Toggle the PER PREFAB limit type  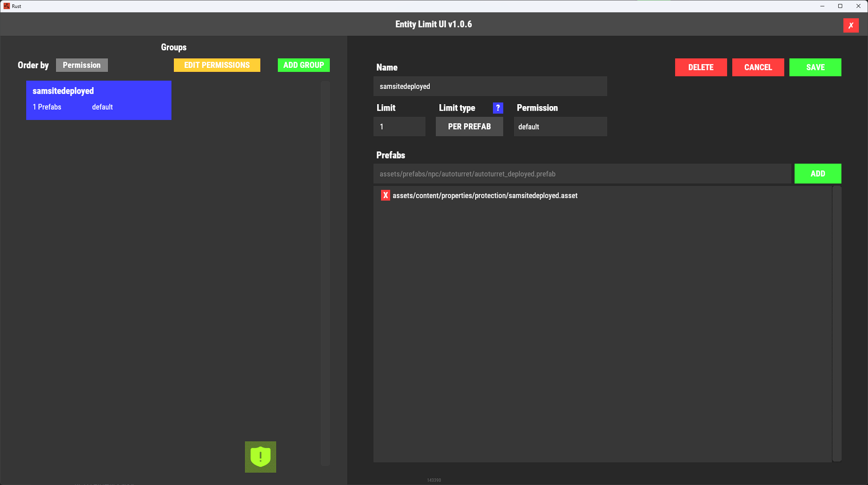469,127
